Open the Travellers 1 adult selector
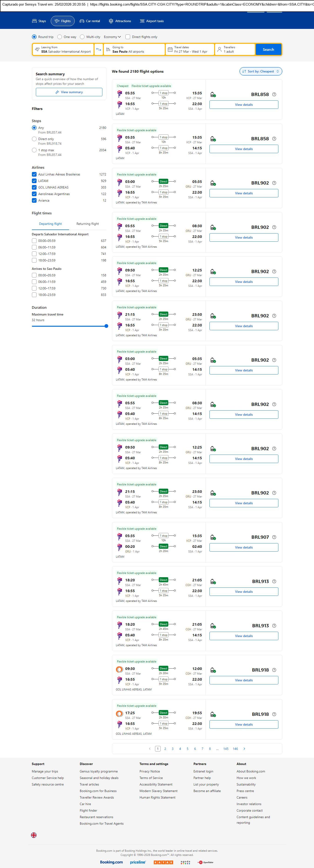 (x=235, y=50)
